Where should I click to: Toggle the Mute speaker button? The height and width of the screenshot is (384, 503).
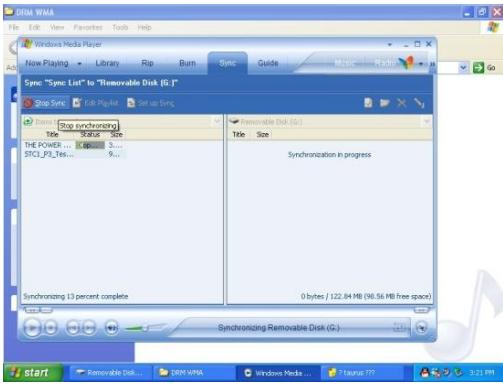pyautogui.click(x=111, y=328)
